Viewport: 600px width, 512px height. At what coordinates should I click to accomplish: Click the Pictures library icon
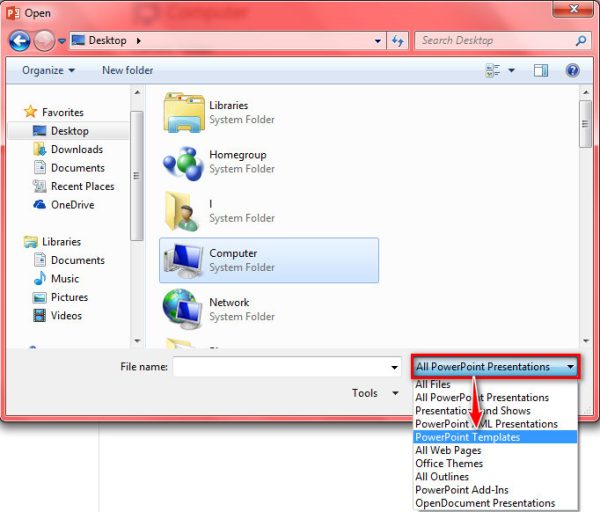click(40, 297)
